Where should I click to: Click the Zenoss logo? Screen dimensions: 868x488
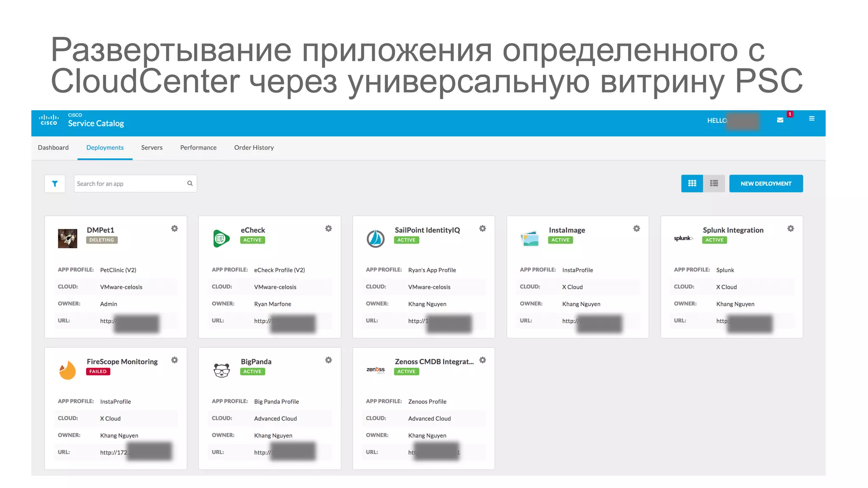tap(376, 370)
